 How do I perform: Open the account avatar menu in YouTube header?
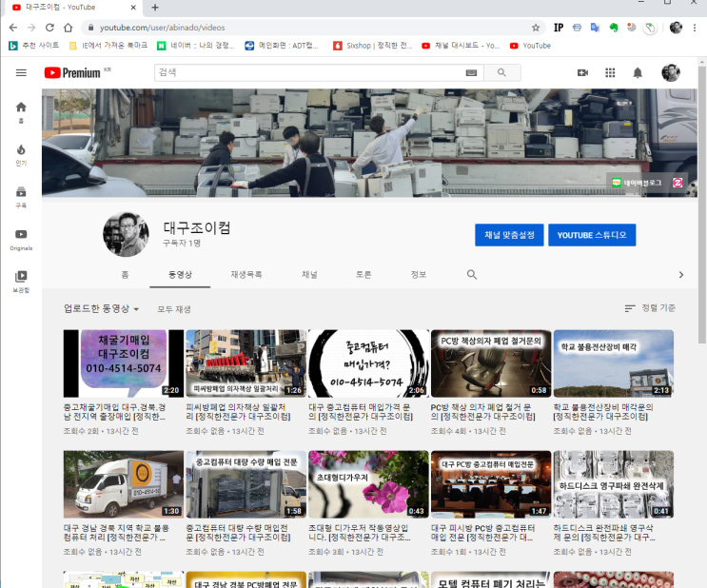[x=671, y=72]
